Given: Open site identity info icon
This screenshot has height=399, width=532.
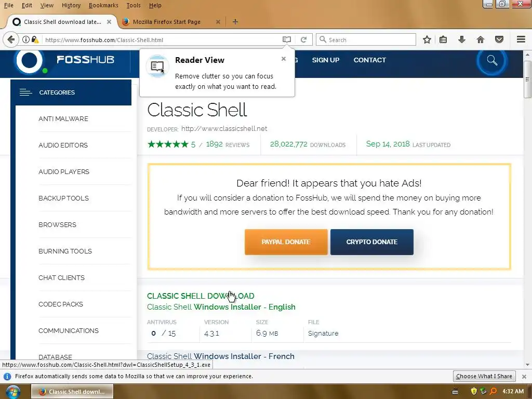Looking at the screenshot, I should tap(26, 39).
